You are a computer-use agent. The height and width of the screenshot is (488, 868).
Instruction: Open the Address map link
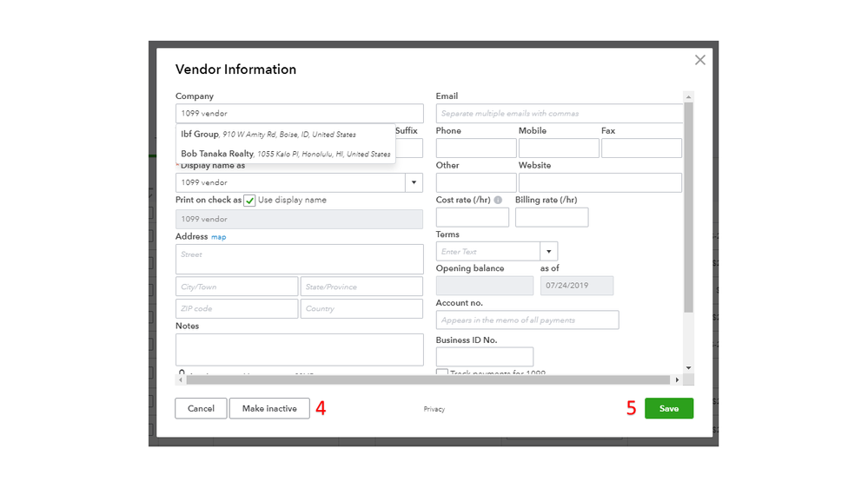(x=219, y=237)
